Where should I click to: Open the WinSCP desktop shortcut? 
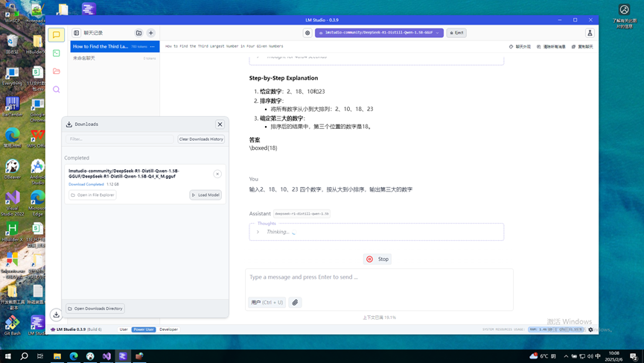[13, 13]
